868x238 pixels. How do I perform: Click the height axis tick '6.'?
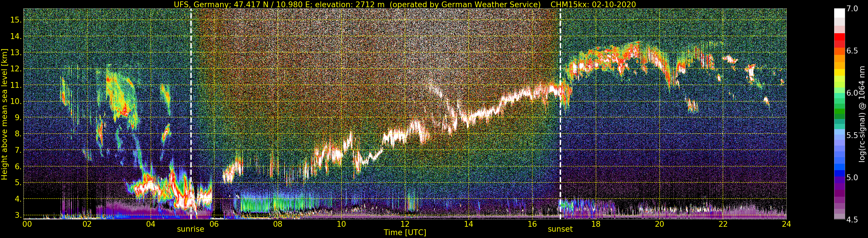point(18,166)
